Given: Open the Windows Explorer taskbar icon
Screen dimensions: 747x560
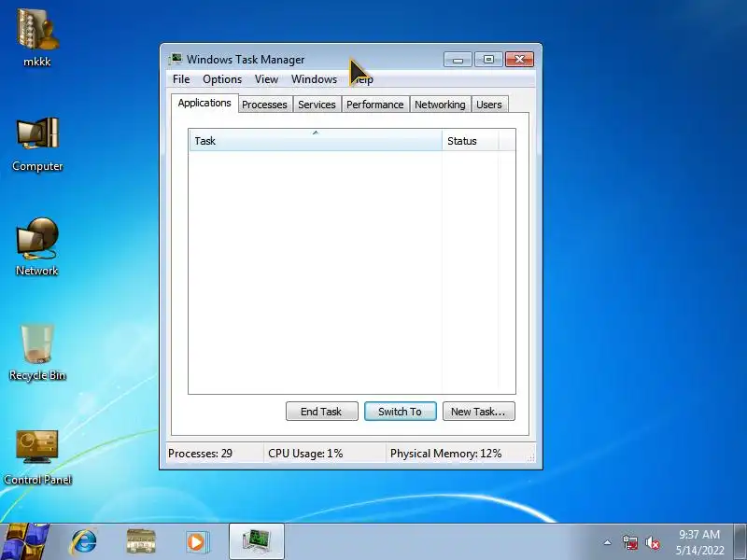Looking at the screenshot, I should coord(141,542).
